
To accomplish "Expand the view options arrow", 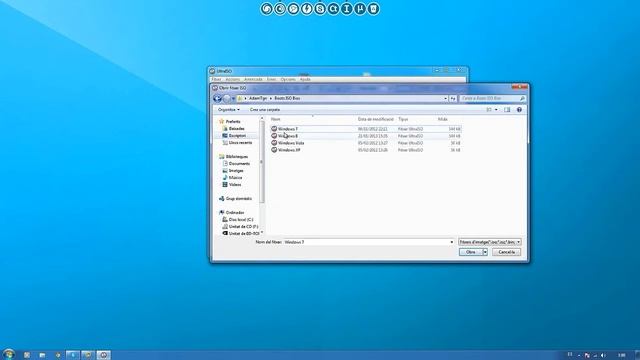I will coord(496,110).
